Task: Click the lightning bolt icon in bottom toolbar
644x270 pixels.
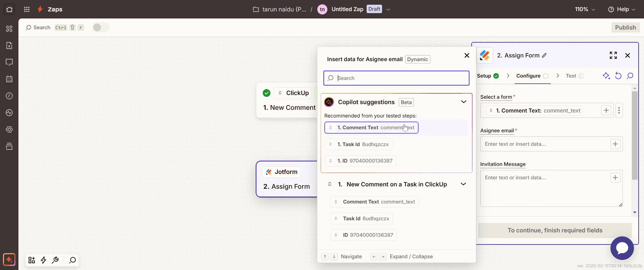Action: 44,260
